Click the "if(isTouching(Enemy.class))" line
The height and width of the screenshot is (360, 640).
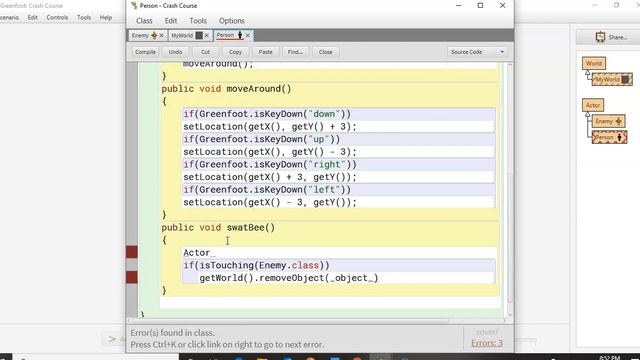(x=339, y=265)
